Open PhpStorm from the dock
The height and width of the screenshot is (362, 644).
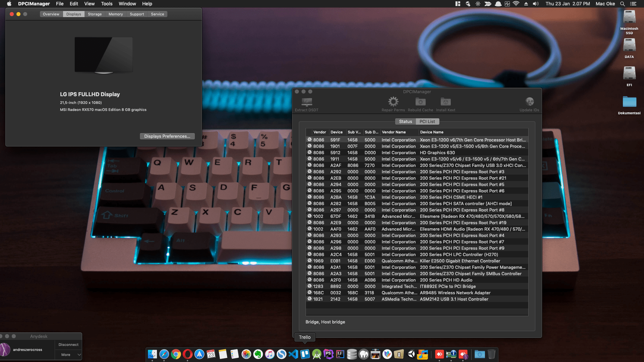(328, 354)
